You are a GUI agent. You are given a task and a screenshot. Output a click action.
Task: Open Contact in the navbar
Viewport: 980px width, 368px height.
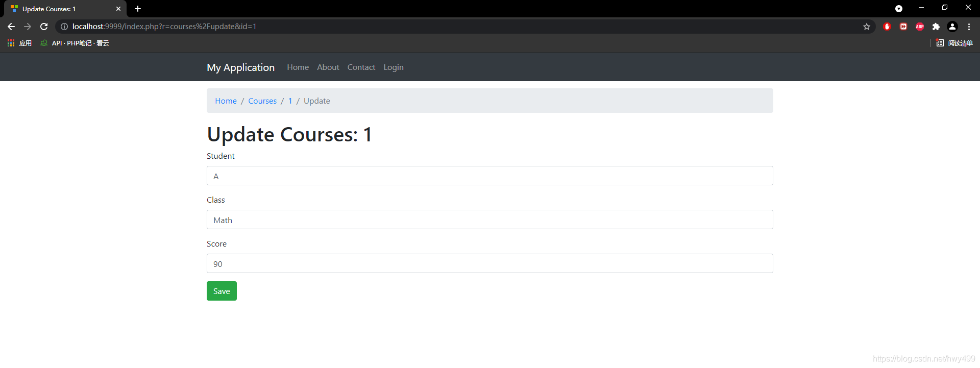pyautogui.click(x=361, y=67)
